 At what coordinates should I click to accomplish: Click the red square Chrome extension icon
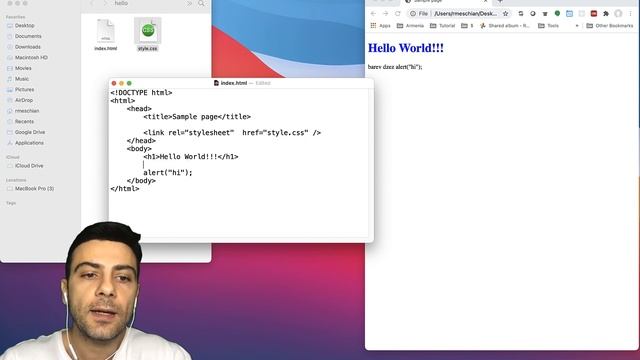pyautogui.click(x=594, y=13)
